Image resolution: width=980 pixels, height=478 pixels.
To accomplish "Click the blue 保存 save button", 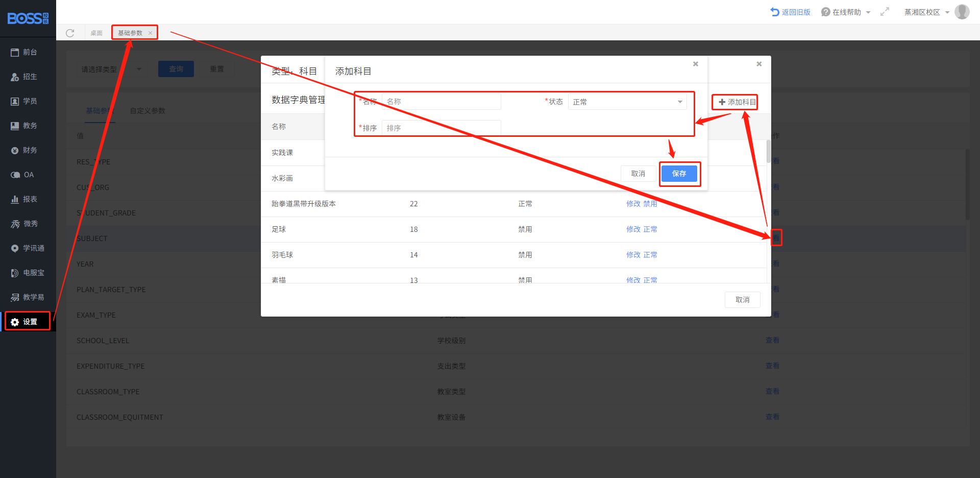I will click(x=679, y=174).
